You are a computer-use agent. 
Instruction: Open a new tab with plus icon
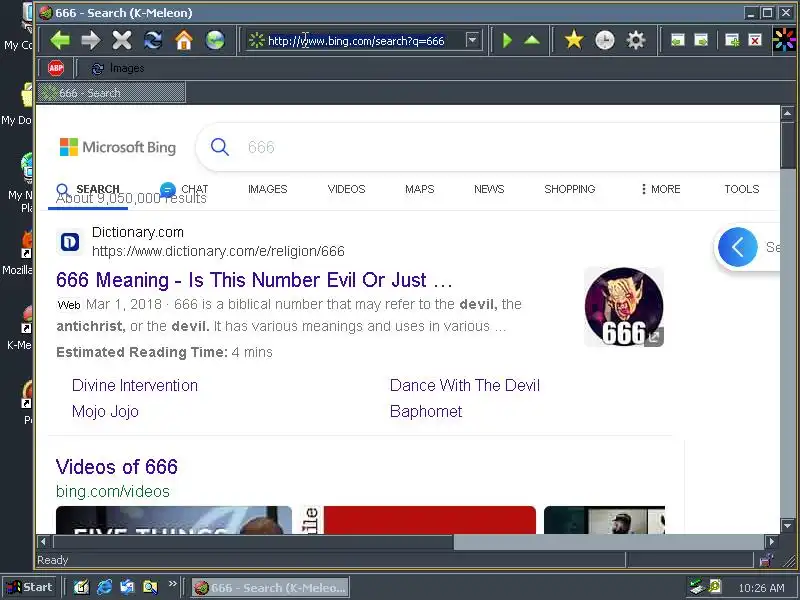coord(732,40)
